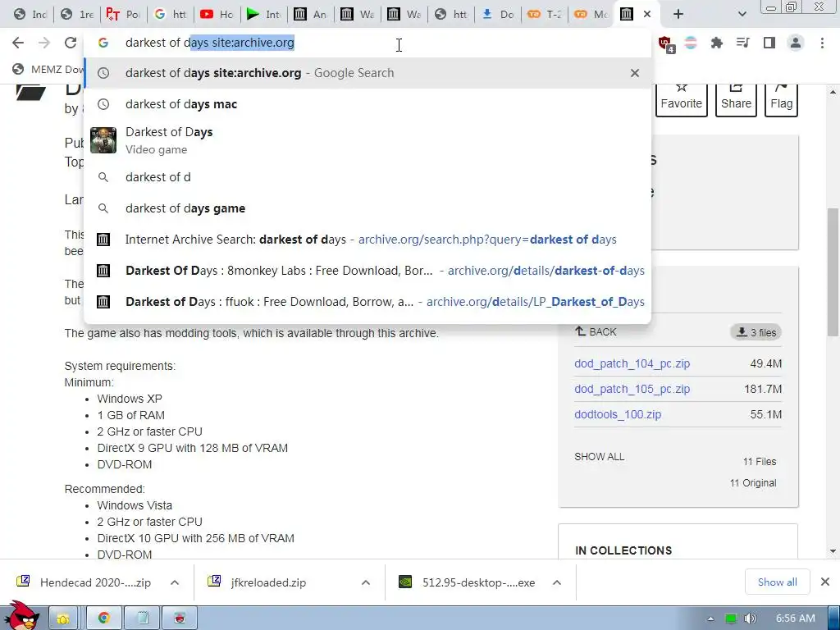
Task: Click the Chrome taskbar icon
Action: pyautogui.click(x=103, y=619)
